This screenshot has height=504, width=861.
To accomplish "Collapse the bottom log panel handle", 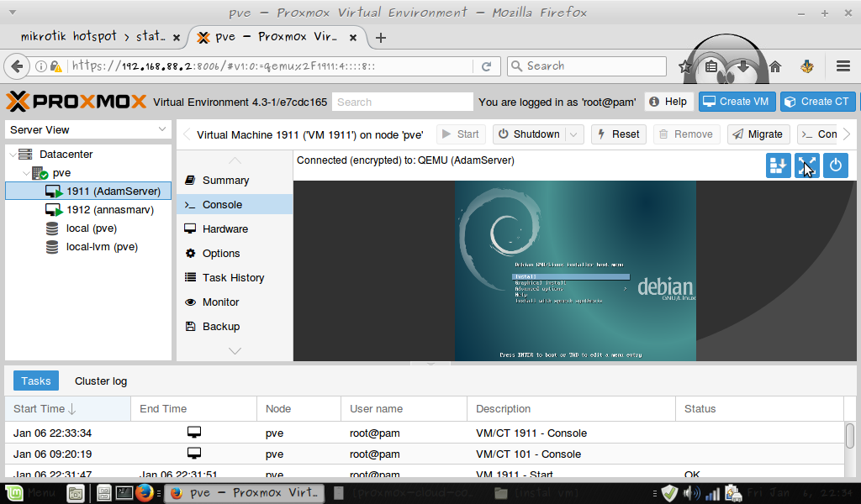I will pyautogui.click(x=430, y=364).
